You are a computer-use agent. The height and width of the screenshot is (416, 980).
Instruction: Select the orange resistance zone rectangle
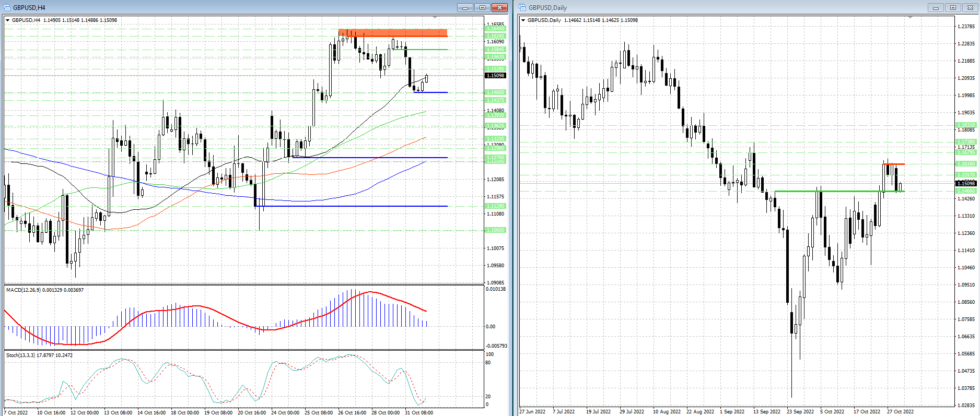pyautogui.click(x=393, y=33)
